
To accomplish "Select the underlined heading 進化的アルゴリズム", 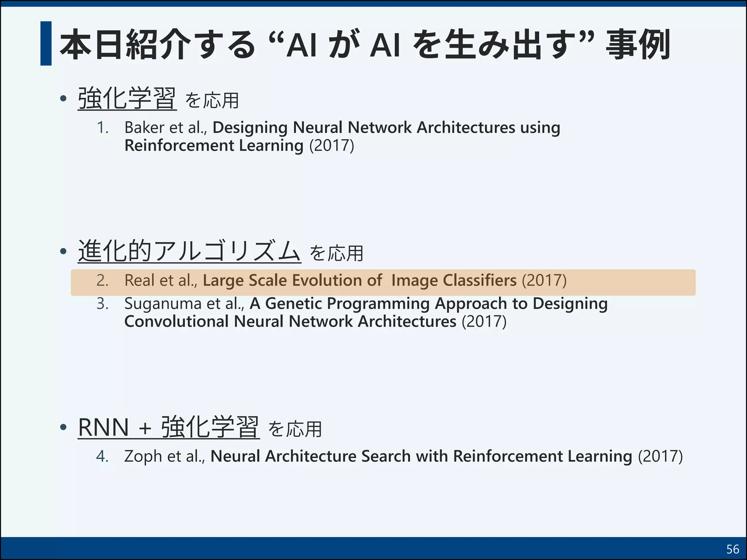I will pyautogui.click(x=189, y=251).
